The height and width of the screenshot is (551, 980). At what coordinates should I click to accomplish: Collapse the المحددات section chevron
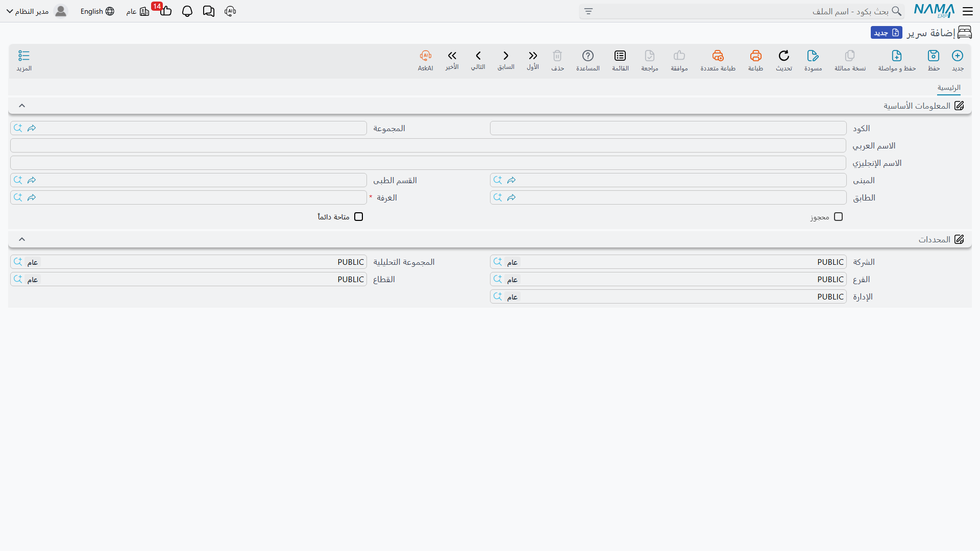(x=22, y=239)
